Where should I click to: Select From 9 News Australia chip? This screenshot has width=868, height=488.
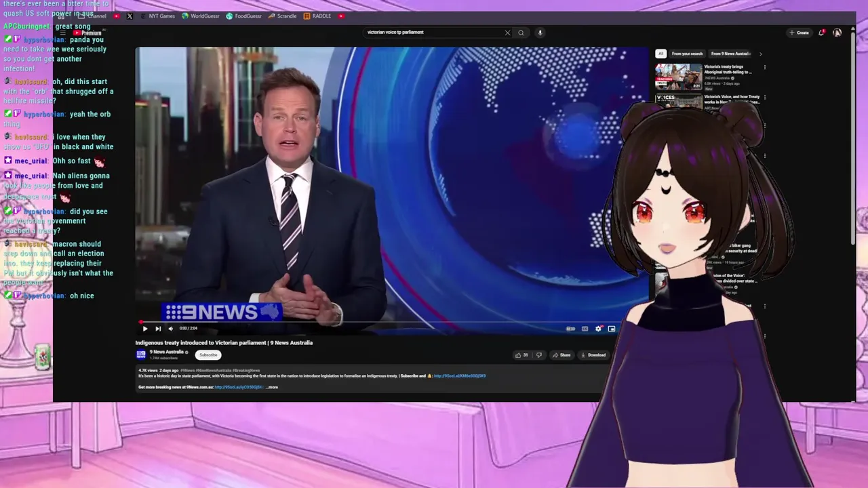[730, 54]
